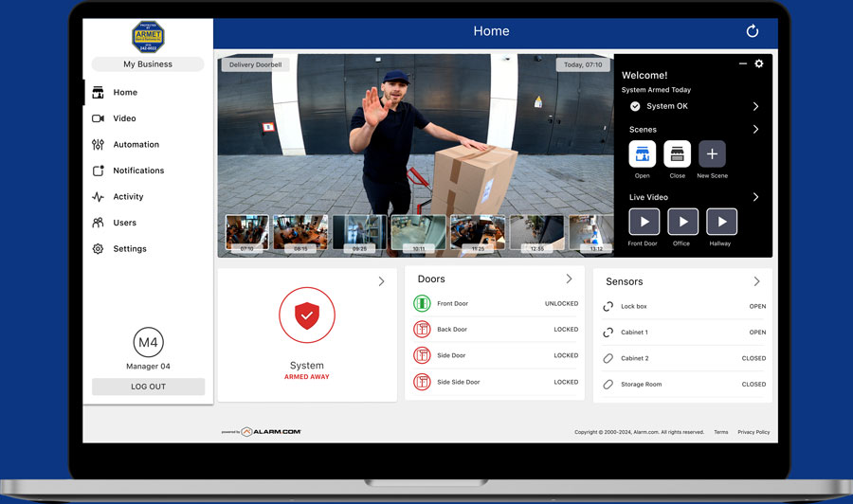Expand the System OK status arrow
This screenshot has width=853, height=504.
click(x=755, y=107)
